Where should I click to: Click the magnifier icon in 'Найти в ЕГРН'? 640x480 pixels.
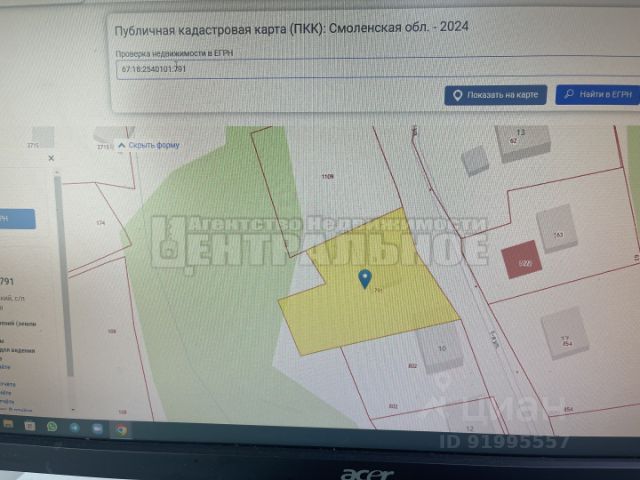point(569,94)
